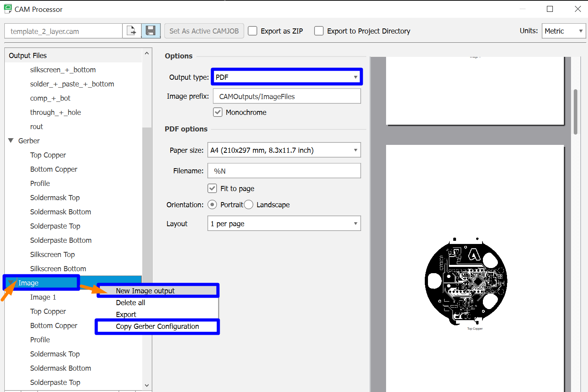The image size is (588, 392).
Task: Disable the Monochrome option
Action: (x=218, y=112)
